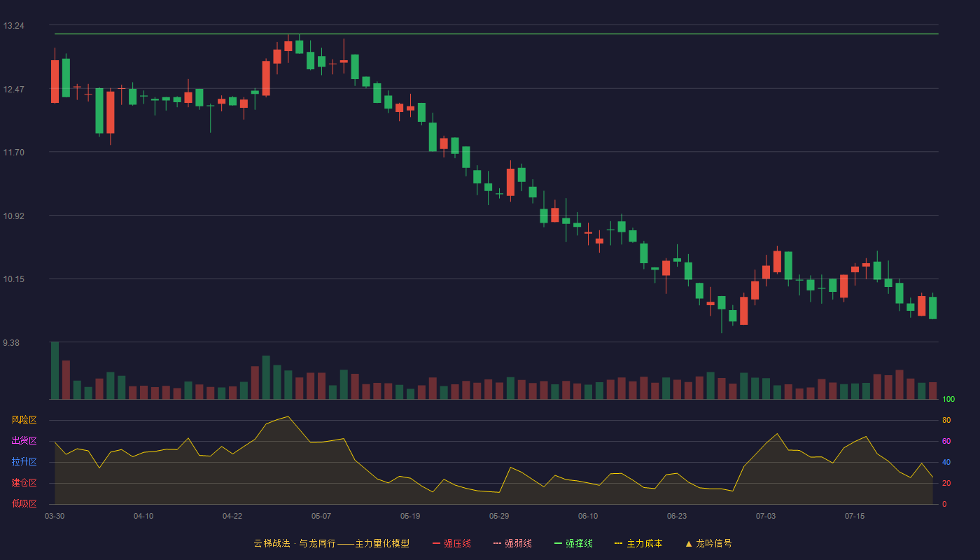Click the indicator peak near the 80 level
Viewport: 980px width, 560px height.
pyautogui.click(x=288, y=416)
